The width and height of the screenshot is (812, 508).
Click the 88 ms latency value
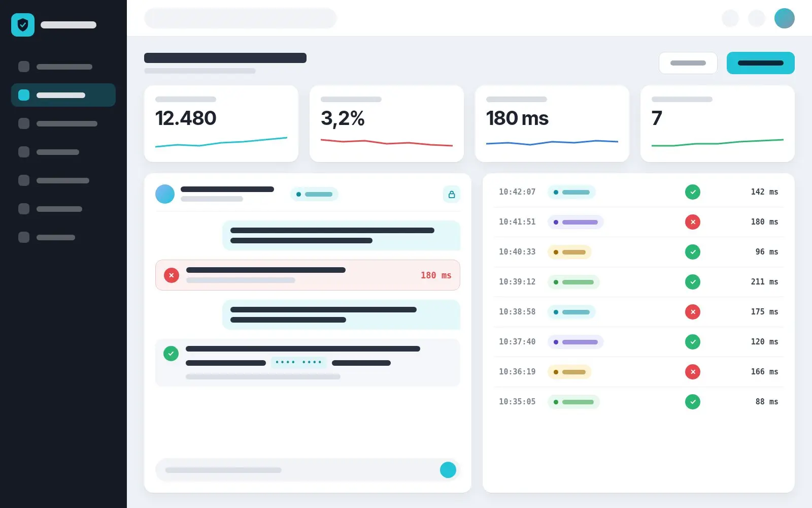(766, 402)
